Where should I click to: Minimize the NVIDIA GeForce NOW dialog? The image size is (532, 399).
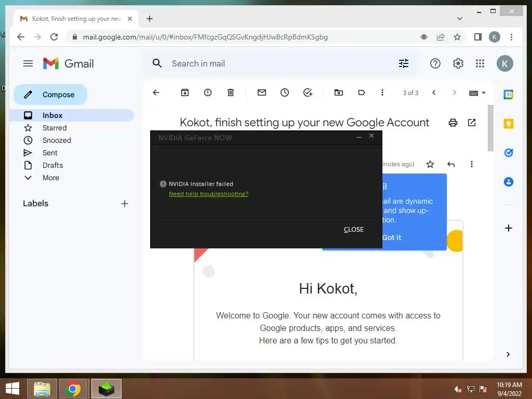point(359,137)
